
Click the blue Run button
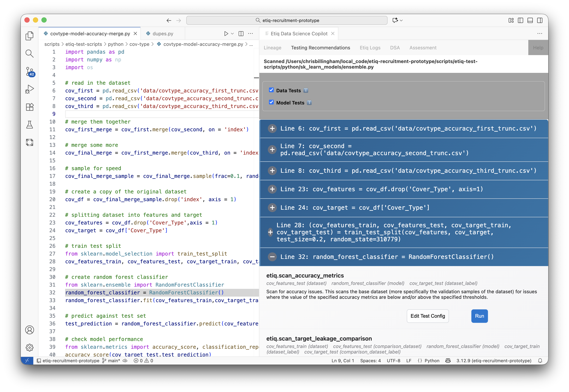tap(479, 316)
